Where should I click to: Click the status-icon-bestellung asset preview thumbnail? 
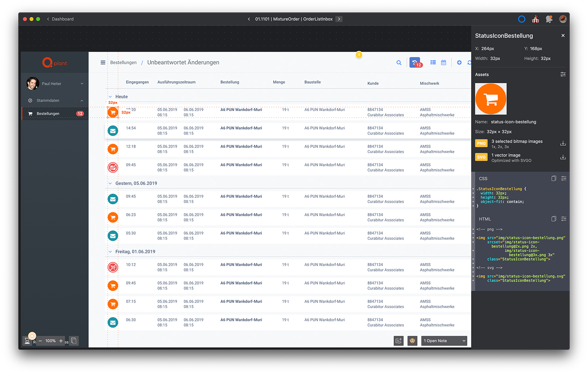tap(491, 99)
